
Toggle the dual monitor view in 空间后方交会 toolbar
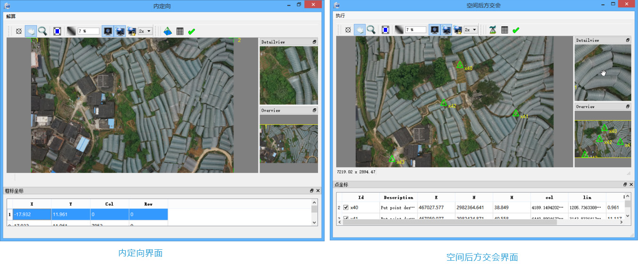(x=446, y=30)
